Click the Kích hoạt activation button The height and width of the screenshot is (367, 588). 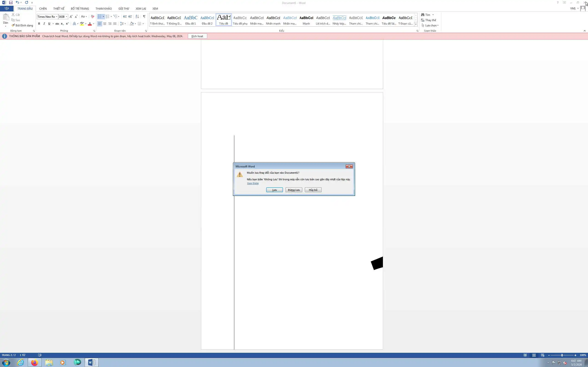tap(197, 36)
